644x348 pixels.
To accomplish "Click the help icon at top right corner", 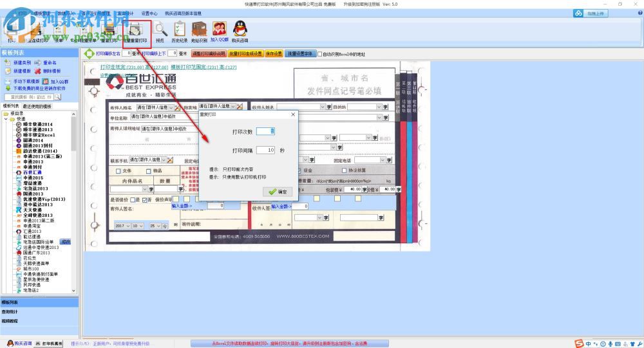I will tap(640, 13).
